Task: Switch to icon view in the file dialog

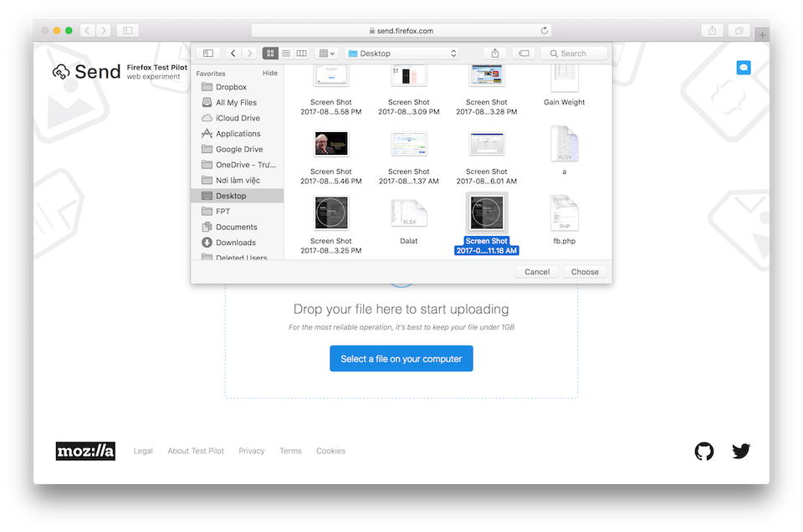Action: click(270, 54)
